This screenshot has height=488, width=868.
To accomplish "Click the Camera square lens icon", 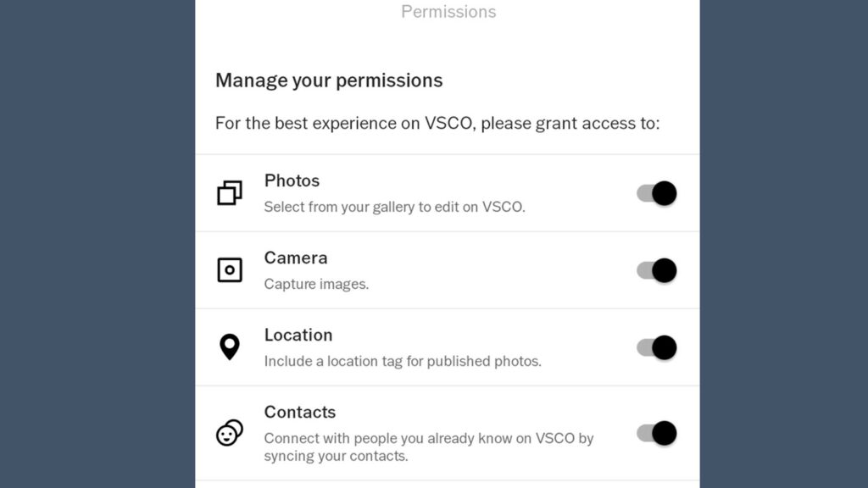I will coord(230,270).
